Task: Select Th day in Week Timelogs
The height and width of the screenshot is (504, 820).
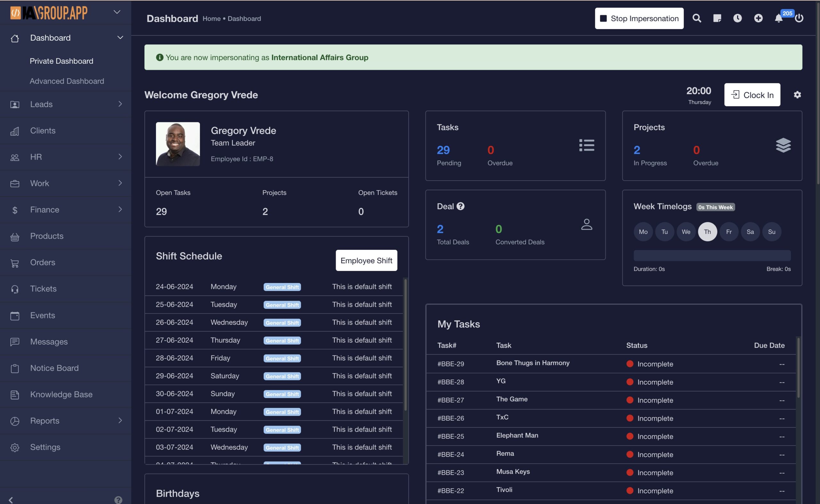Action: tap(707, 232)
